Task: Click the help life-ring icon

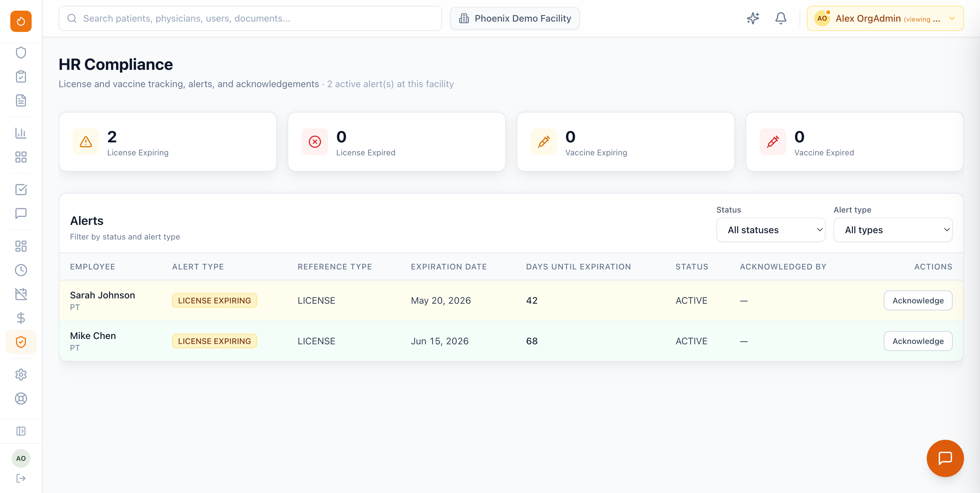Action: 21,399
